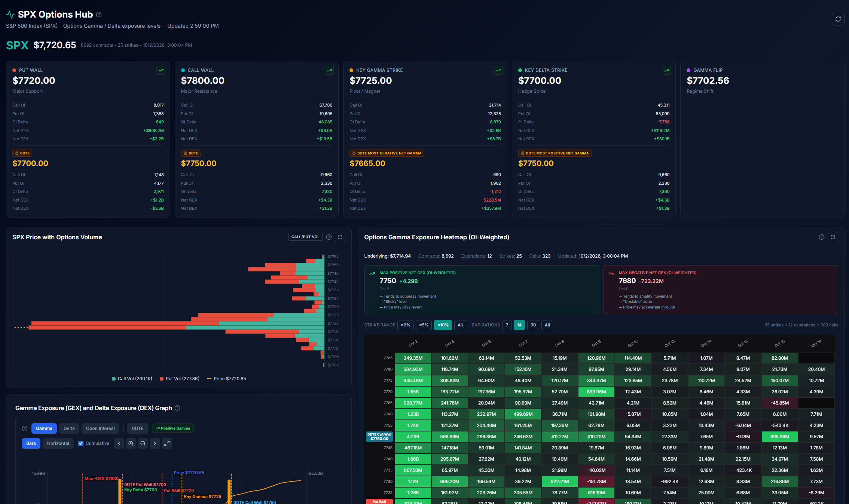Click the 0DTE Call Wall $7750.00 row label
Image resolution: width=849 pixels, height=504 pixels.
[379, 437]
